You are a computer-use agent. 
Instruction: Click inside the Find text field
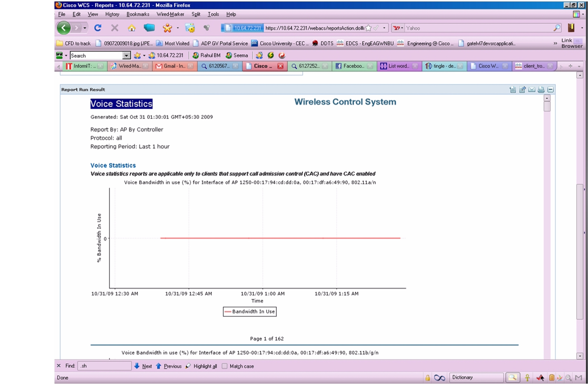(104, 366)
